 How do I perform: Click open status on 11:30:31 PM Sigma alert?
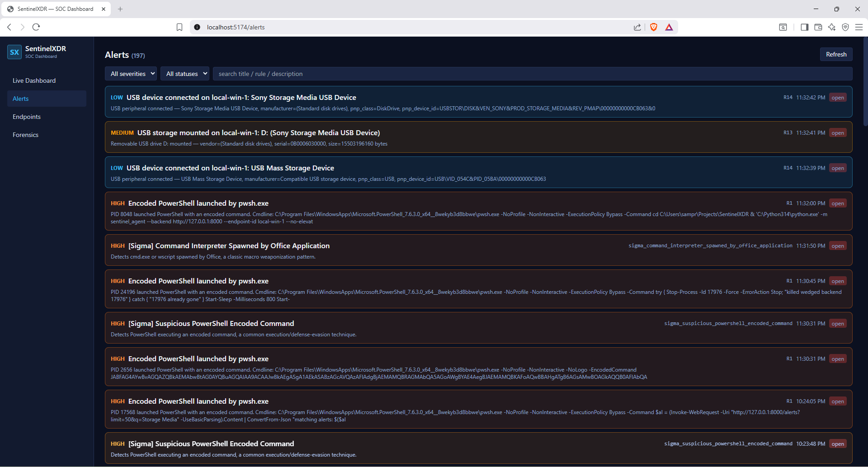click(838, 324)
